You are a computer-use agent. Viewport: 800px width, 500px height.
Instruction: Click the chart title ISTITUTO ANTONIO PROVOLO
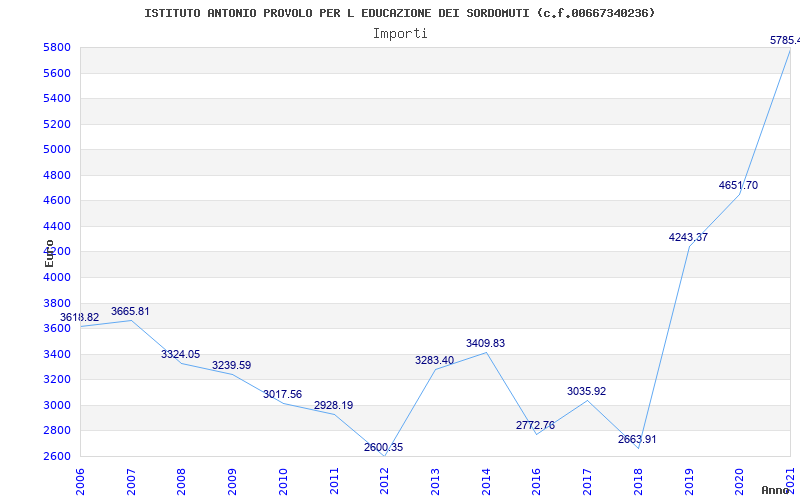(400, 13)
